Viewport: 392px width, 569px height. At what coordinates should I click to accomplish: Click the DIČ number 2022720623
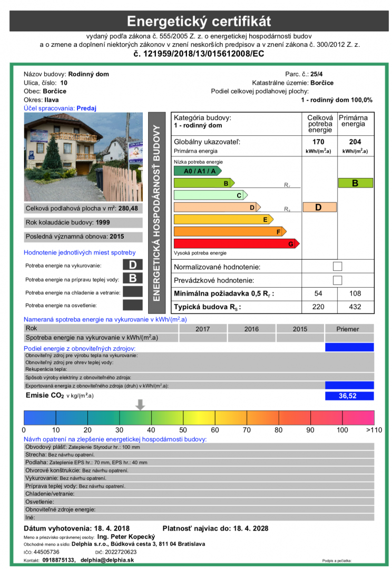pos(121,552)
